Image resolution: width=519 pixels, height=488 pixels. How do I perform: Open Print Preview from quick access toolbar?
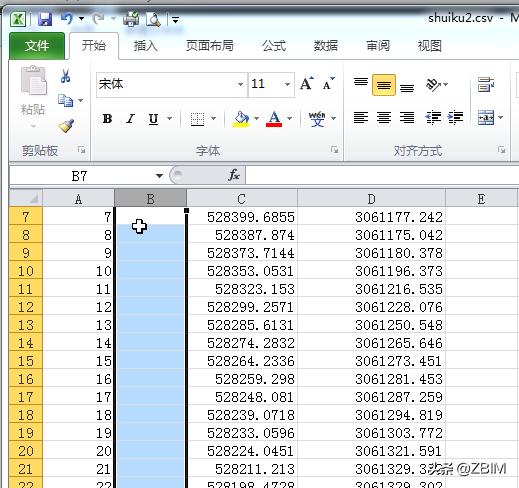click(x=153, y=19)
